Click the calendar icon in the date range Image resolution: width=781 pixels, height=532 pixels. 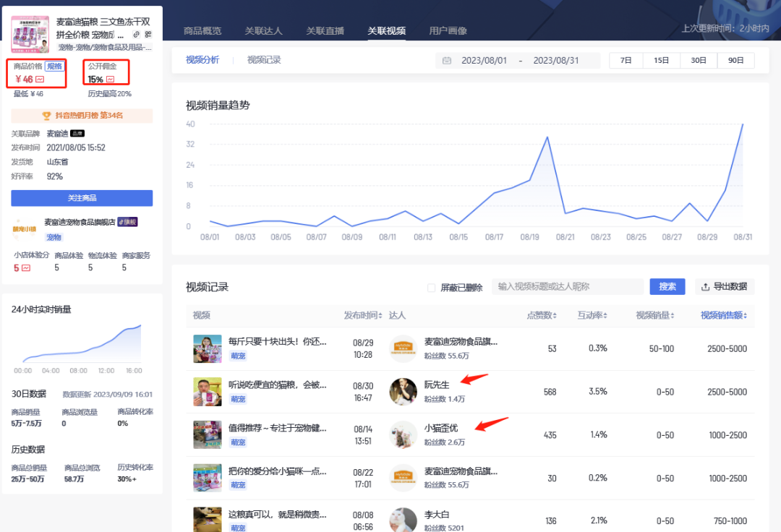[447, 60]
